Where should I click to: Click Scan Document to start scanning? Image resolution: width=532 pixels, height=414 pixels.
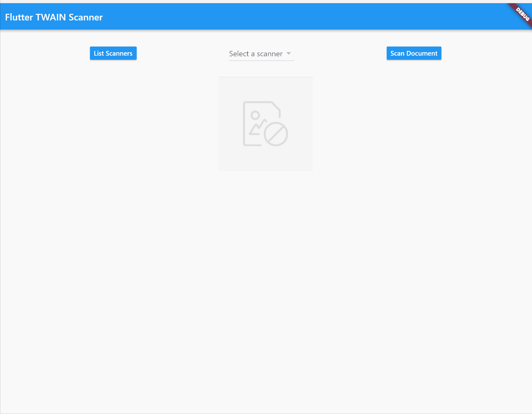pyautogui.click(x=413, y=53)
